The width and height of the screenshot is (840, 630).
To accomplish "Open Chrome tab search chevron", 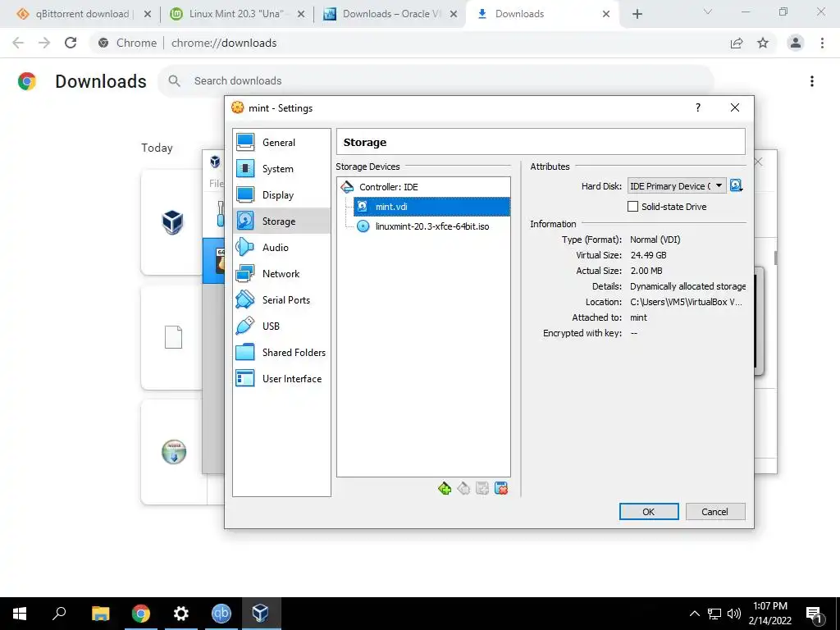I will point(708,11).
